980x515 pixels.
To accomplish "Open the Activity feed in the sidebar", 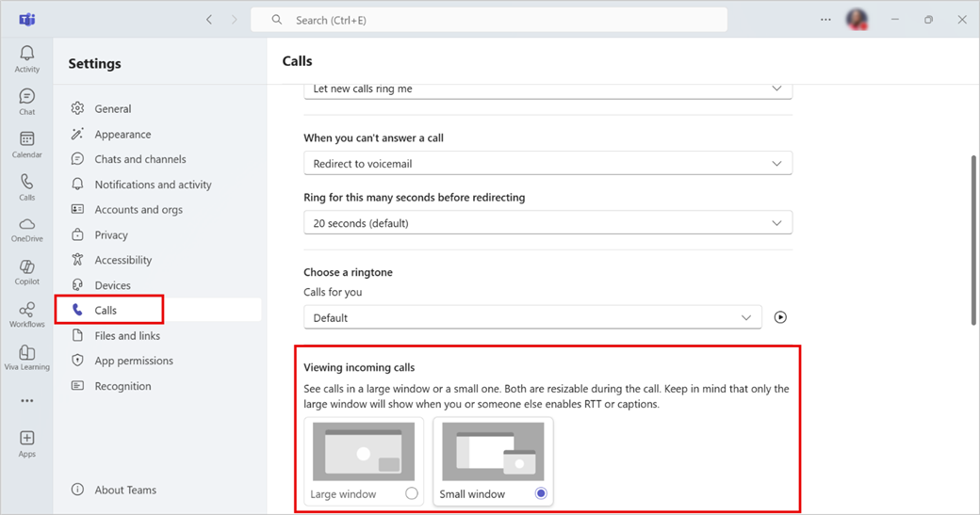I will click(27, 59).
